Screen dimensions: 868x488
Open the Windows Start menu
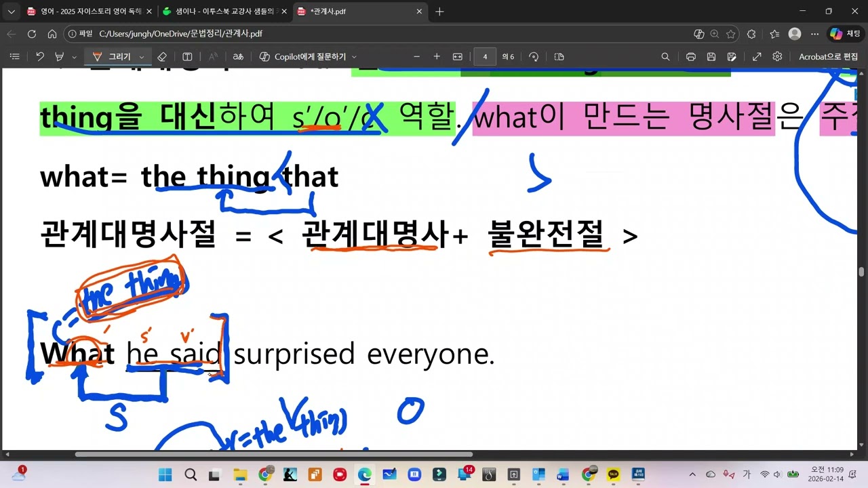click(165, 475)
